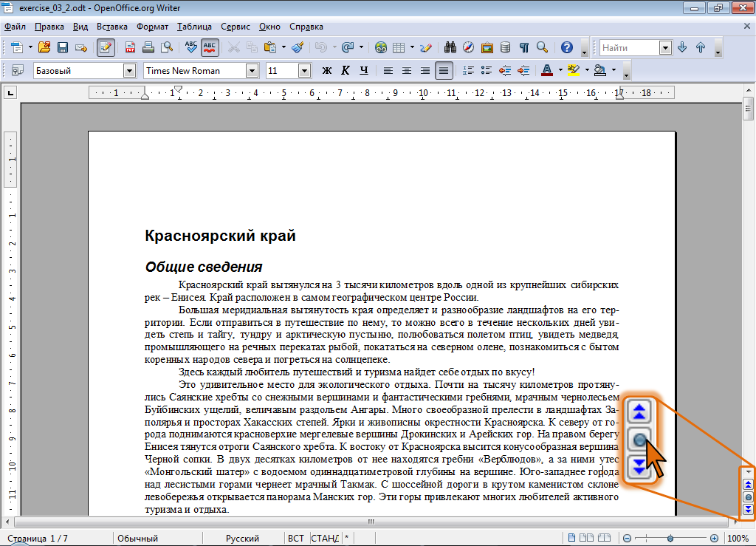The image size is (756, 546).
Task: Open OpenOffice Help icon
Action: point(567,47)
